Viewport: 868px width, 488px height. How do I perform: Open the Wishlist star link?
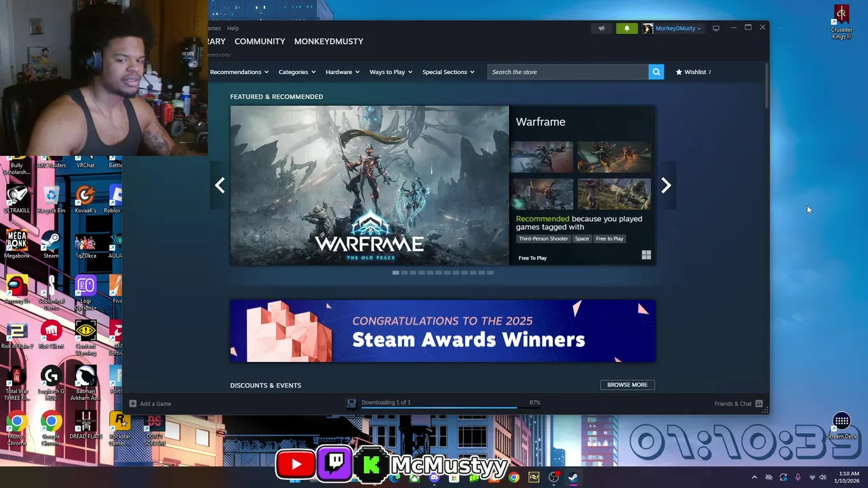[x=693, y=72]
